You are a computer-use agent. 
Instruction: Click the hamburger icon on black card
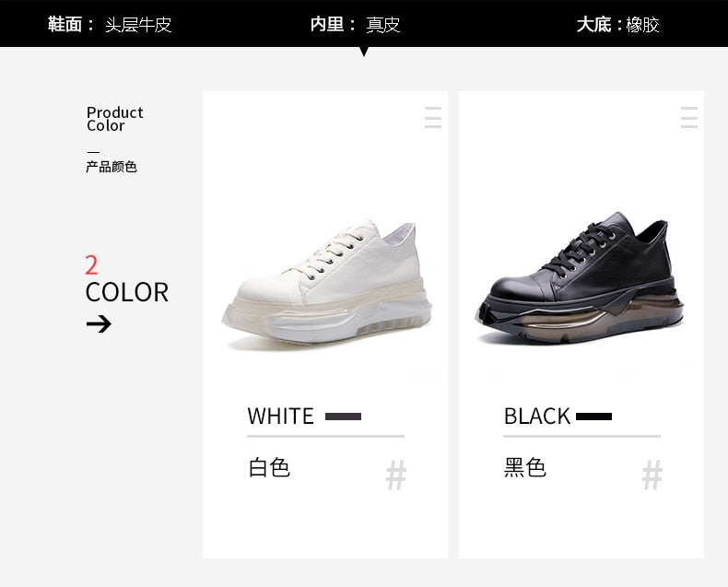(x=689, y=118)
